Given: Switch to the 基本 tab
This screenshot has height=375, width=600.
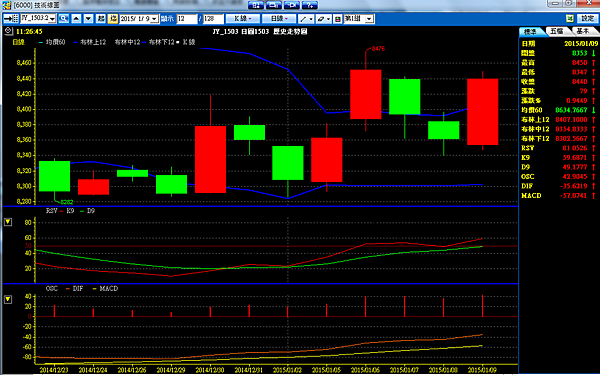Looking at the screenshot, I should (x=584, y=31).
